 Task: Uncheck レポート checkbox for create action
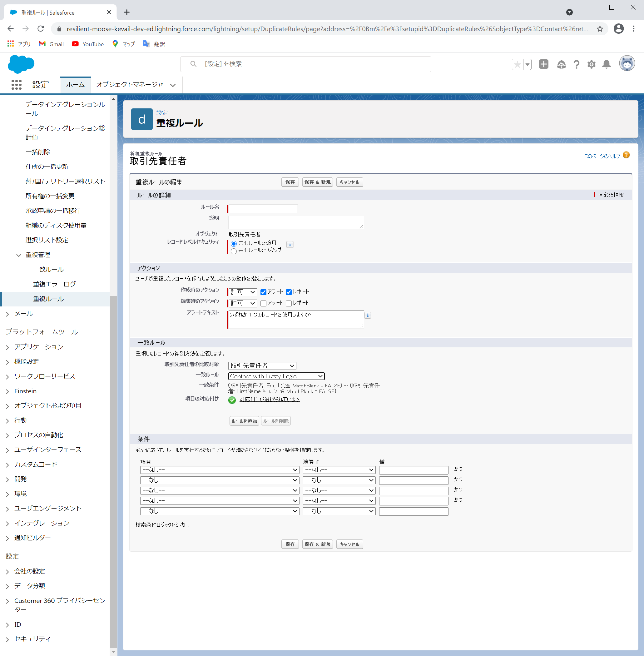(289, 292)
